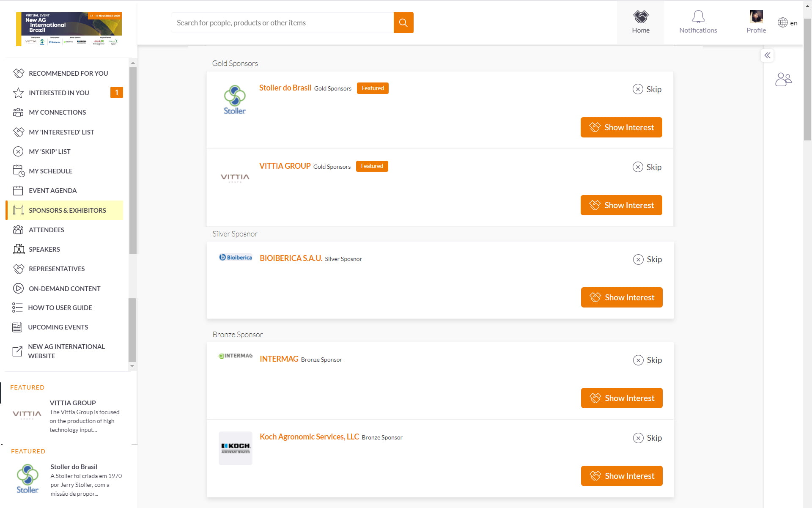Click the page vertical scrollbar thumb

(807, 79)
